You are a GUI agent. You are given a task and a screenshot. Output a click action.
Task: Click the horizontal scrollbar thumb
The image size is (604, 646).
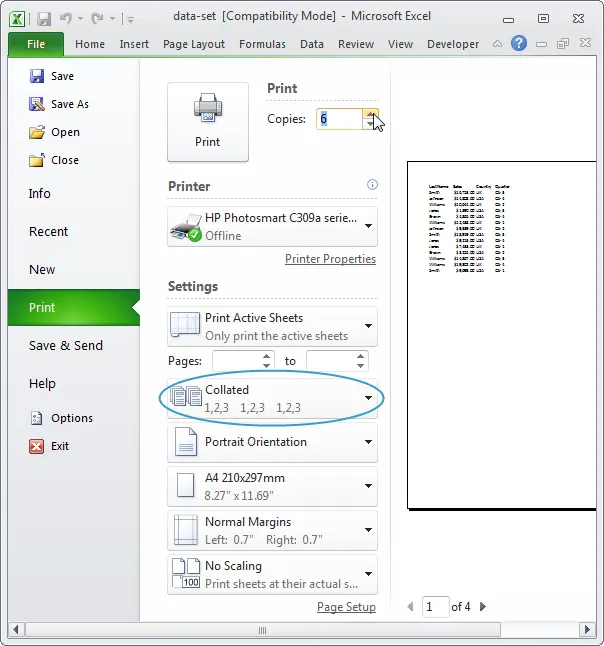tap(262, 630)
